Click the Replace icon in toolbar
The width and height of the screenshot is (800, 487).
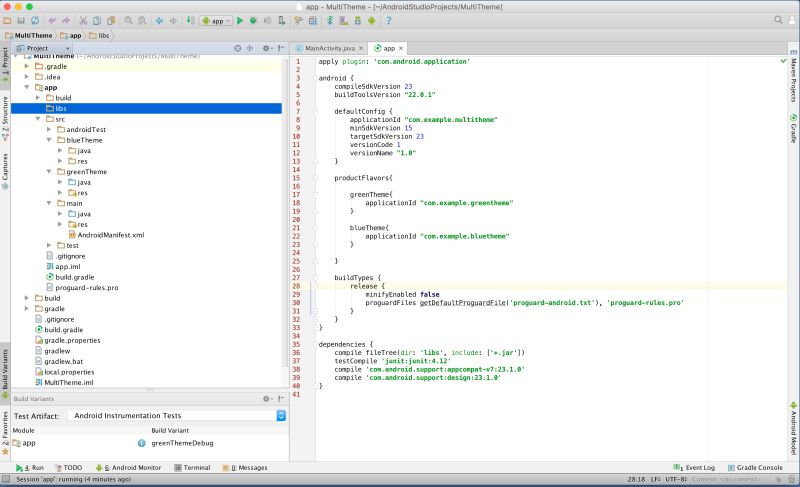pyautogui.click(x=142, y=20)
